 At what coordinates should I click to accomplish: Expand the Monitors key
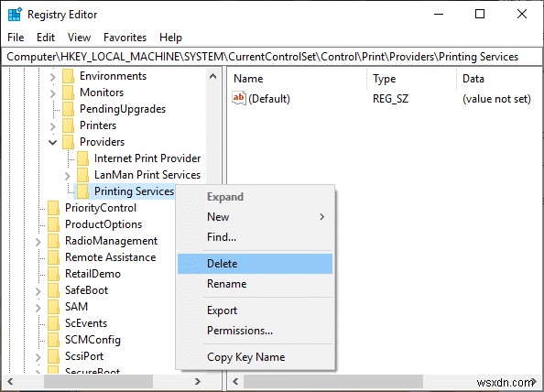(53, 93)
